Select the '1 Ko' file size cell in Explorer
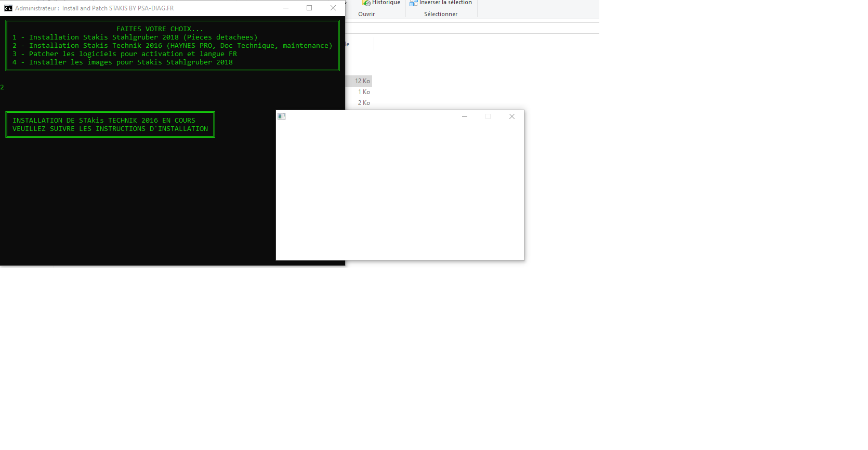 point(364,92)
